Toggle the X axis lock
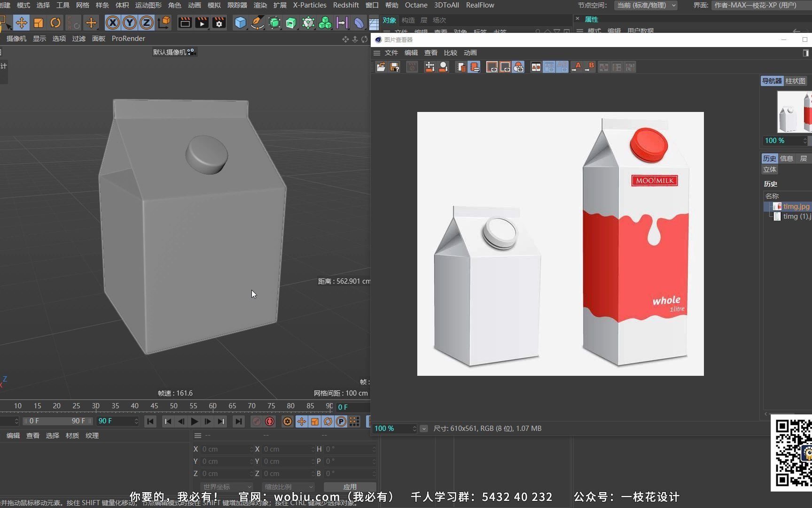 click(112, 23)
